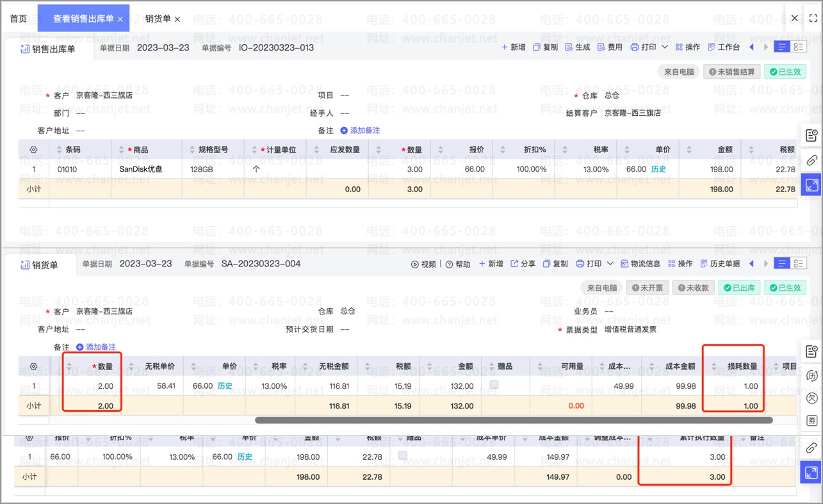Play the 视频 tutorial in 销货单
823x504 pixels.
(x=423, y=264)
